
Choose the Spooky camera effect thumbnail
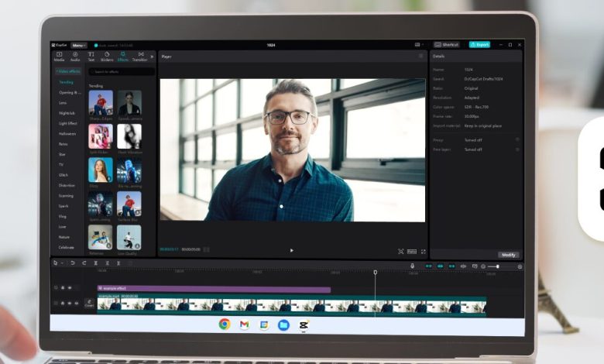click(129, 103)
